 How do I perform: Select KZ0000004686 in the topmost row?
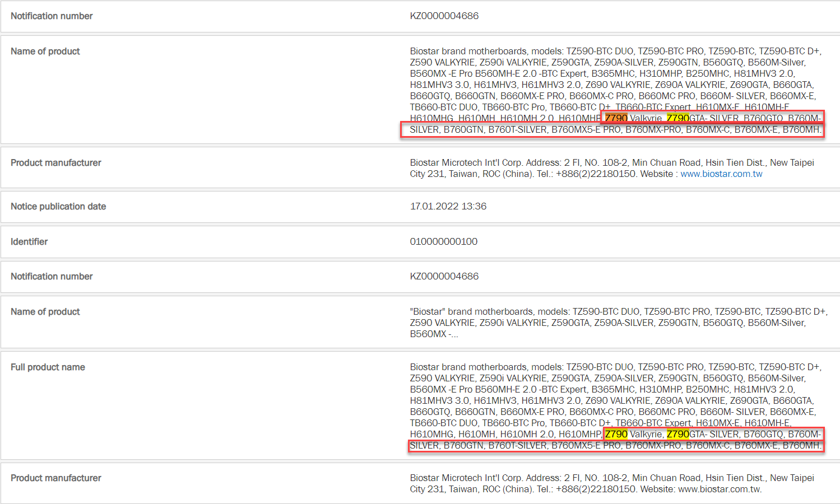click(444, 16)
